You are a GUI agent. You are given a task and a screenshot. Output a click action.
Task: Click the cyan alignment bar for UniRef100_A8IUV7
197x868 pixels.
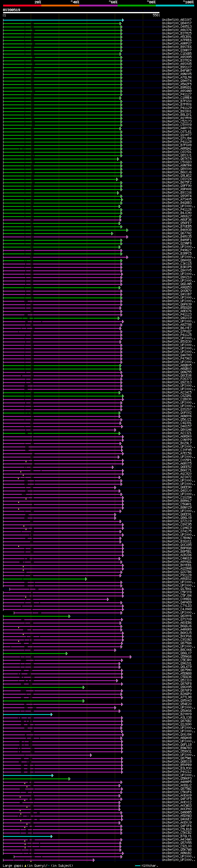63,20
